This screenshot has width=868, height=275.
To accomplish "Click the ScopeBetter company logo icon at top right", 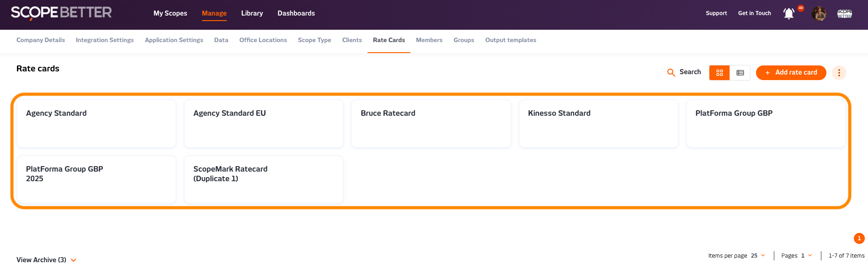I will [844, 14].
